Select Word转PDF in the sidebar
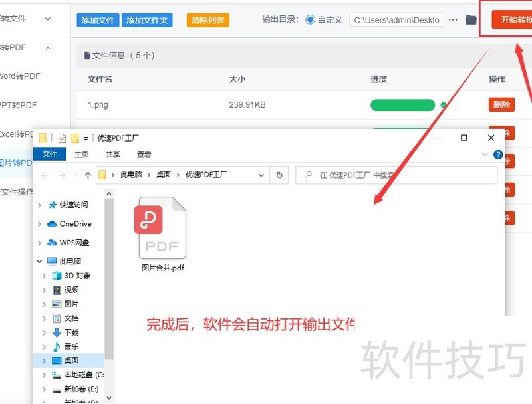This screenshot has width=532, height=404. 20,76
